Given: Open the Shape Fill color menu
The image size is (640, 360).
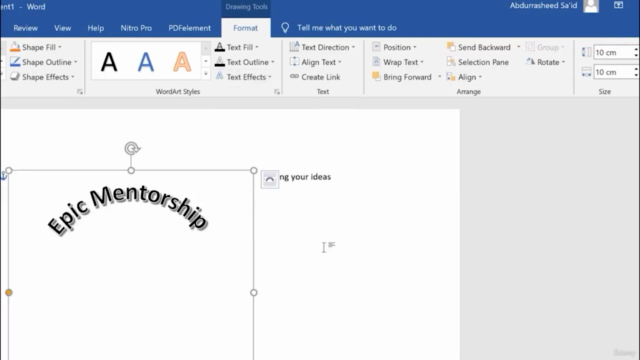Looking at the screenshot, I should (36, 47).
